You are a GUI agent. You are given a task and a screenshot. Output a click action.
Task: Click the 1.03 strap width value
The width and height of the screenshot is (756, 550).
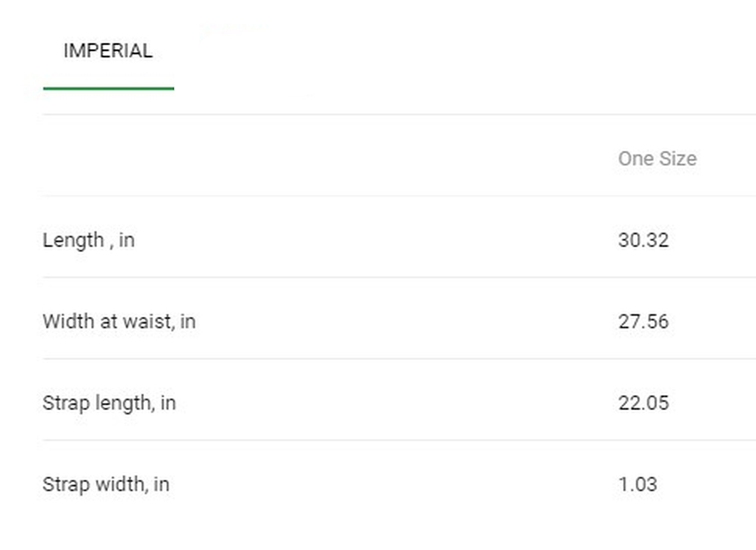click(638, 484)
